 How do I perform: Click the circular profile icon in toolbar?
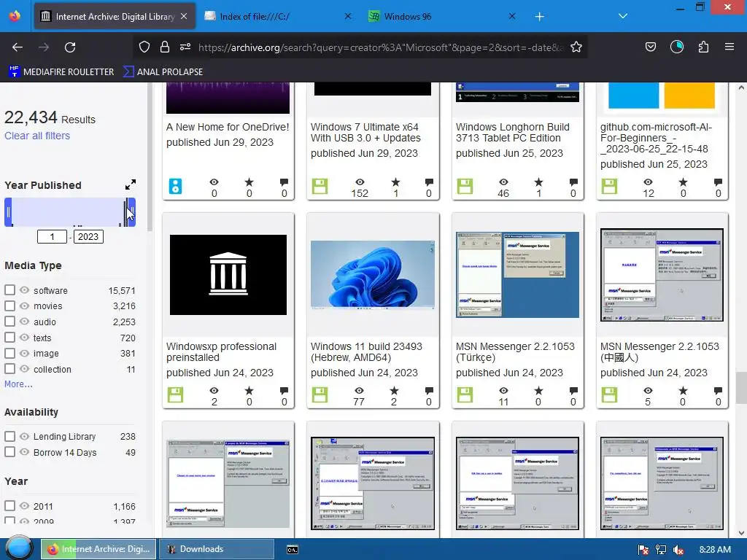676,47
